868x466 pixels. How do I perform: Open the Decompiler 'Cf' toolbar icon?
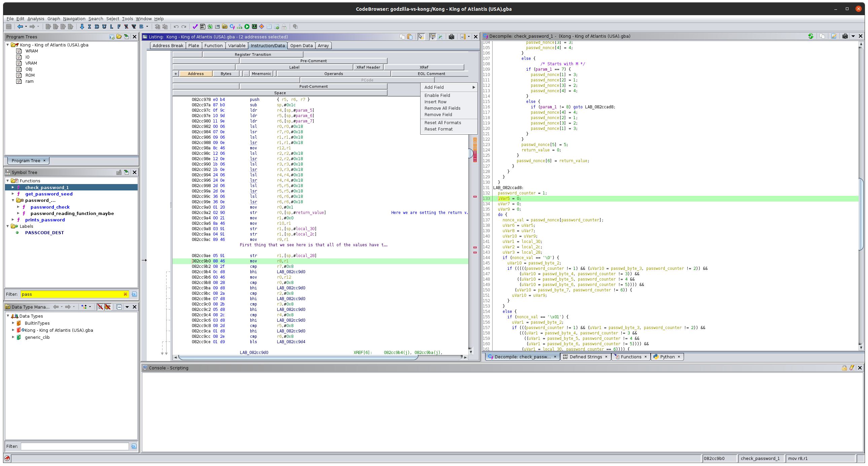(x=232, y=27)
